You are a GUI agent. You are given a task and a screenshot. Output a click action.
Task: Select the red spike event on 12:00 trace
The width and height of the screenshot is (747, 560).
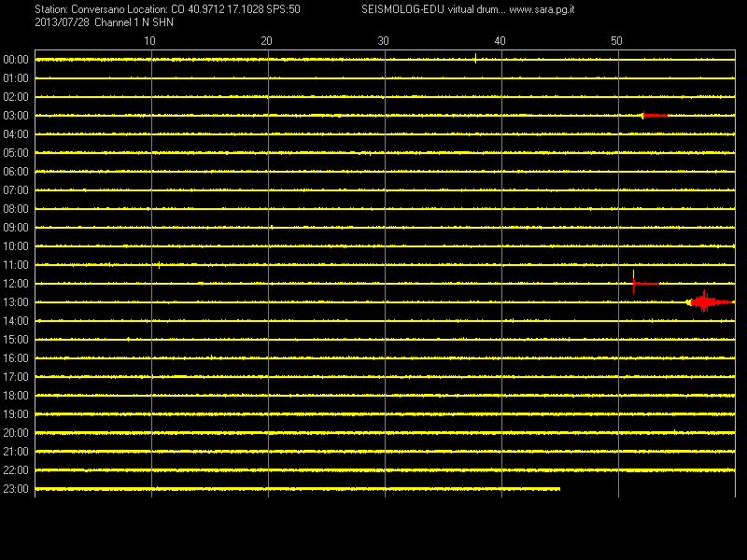[x=645, y=283]
